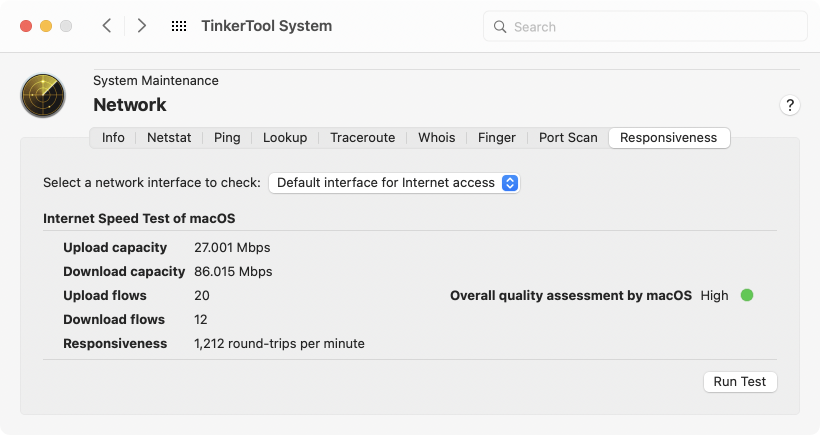Click the TinkerTool System window title
Image resolution: width=820 pixels, height=435 pixels.
[x=267, y=26]
